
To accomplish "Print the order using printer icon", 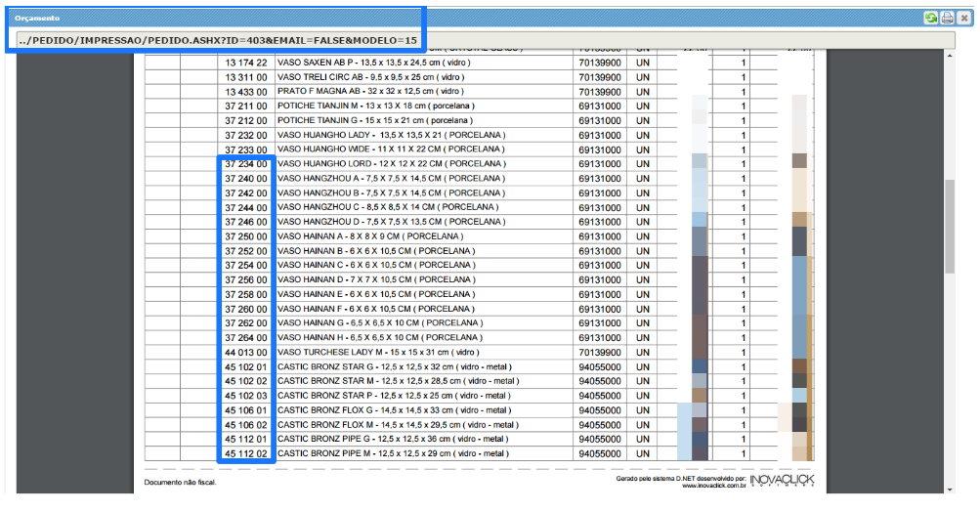I will point(947,18).
